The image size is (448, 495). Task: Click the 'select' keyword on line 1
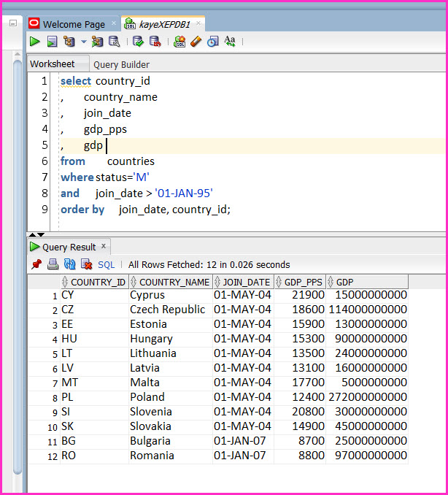tap(76, 81)
